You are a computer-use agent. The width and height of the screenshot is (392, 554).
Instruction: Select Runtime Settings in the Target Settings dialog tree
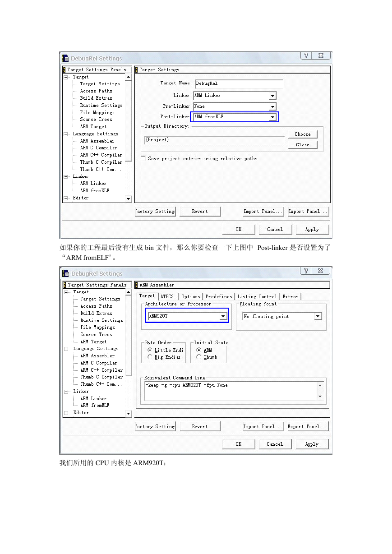pos(101,105)
